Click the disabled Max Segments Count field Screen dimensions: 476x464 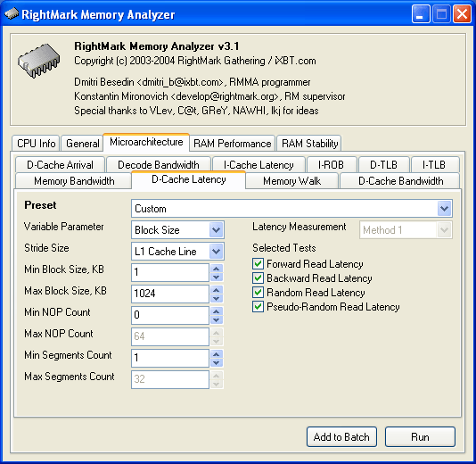coord(170,379)
